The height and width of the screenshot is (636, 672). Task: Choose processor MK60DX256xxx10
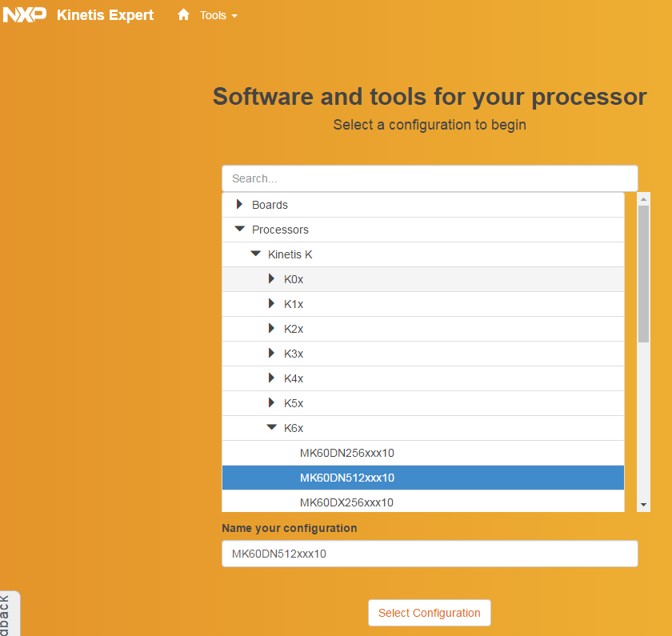pos(423,502)
